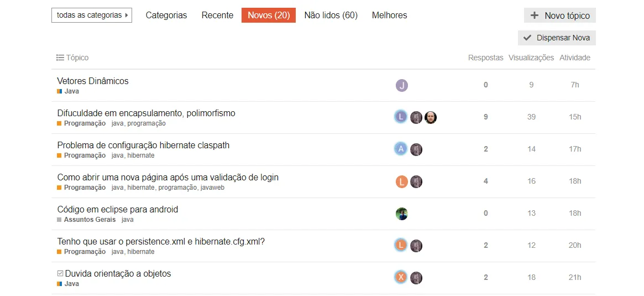644x296 pixels.
Task: Click gray Assuntos Gerais category badge
Action: click(x=90, y=220)
